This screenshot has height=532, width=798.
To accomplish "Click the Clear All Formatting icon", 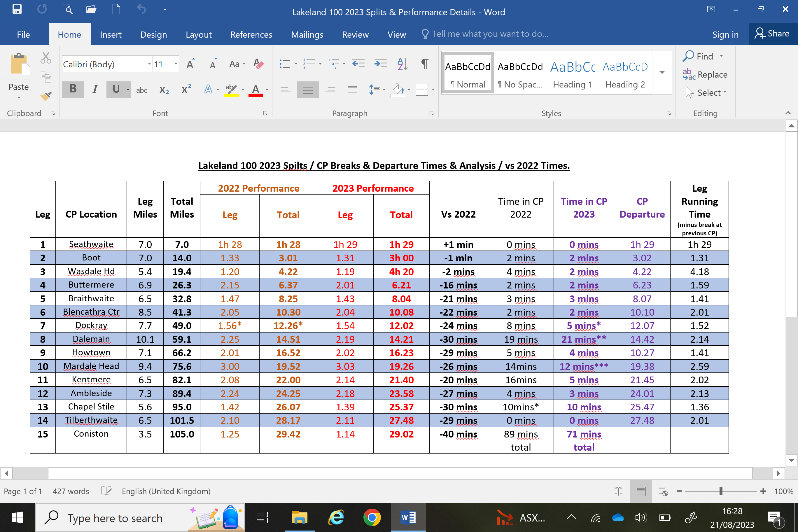I will (x=258, y=64).
